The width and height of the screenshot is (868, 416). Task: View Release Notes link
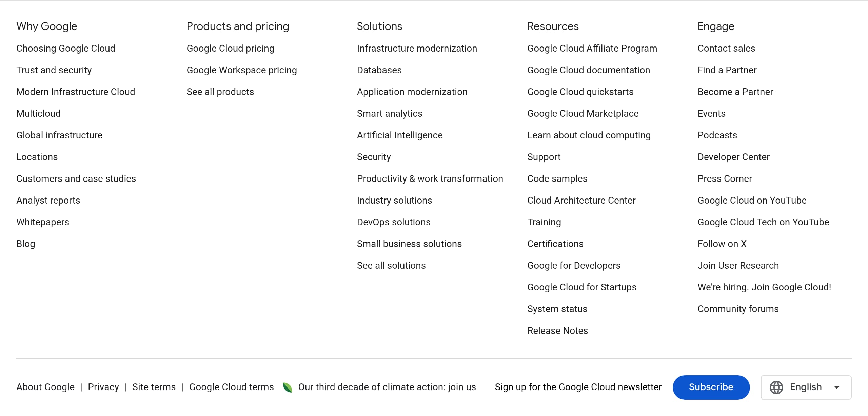point(557,331)
